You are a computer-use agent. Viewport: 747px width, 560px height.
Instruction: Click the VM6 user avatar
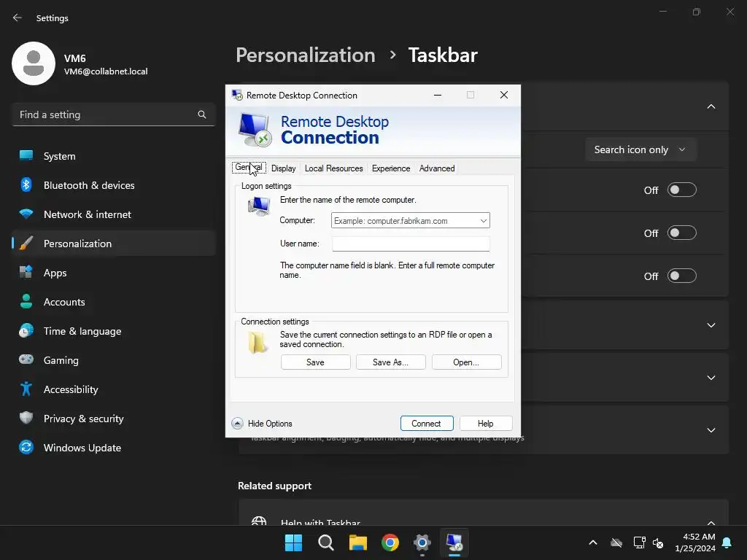click(34, 63)
